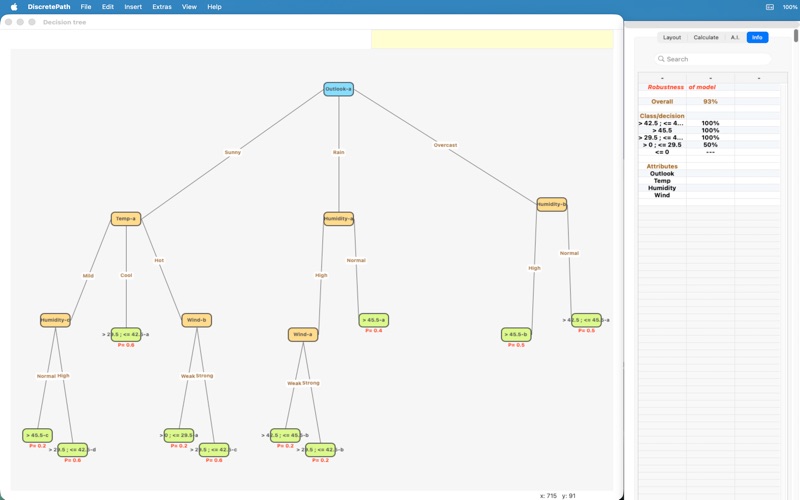Select the > 45.5-c leaf node
Image resolution: width=800 pixels, height=500 pixels.
click(37, 435)
